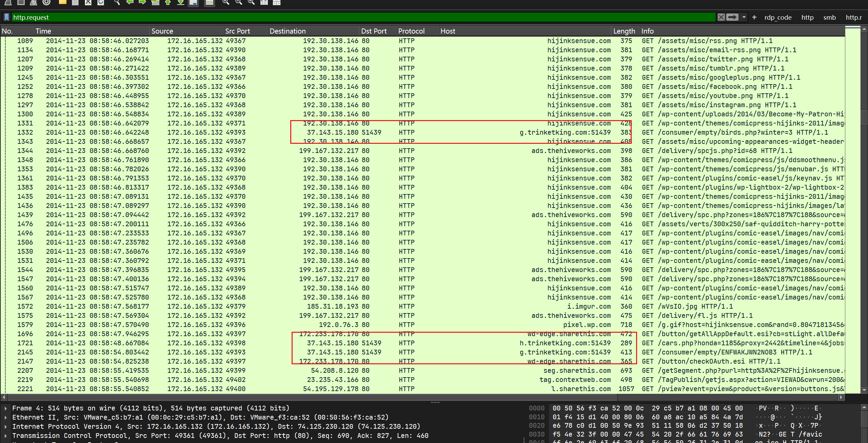Open find packet magnifier

tap(117, 2)
